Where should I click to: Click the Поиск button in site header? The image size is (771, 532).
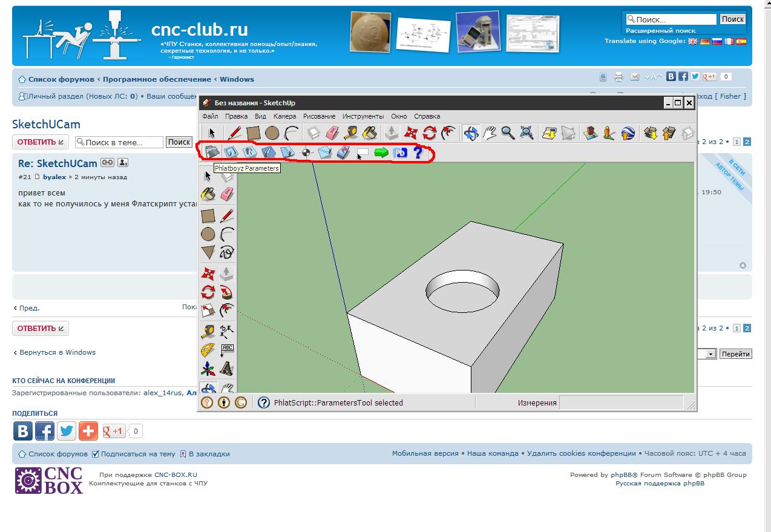pyautogui.click(x=732, y=19)
